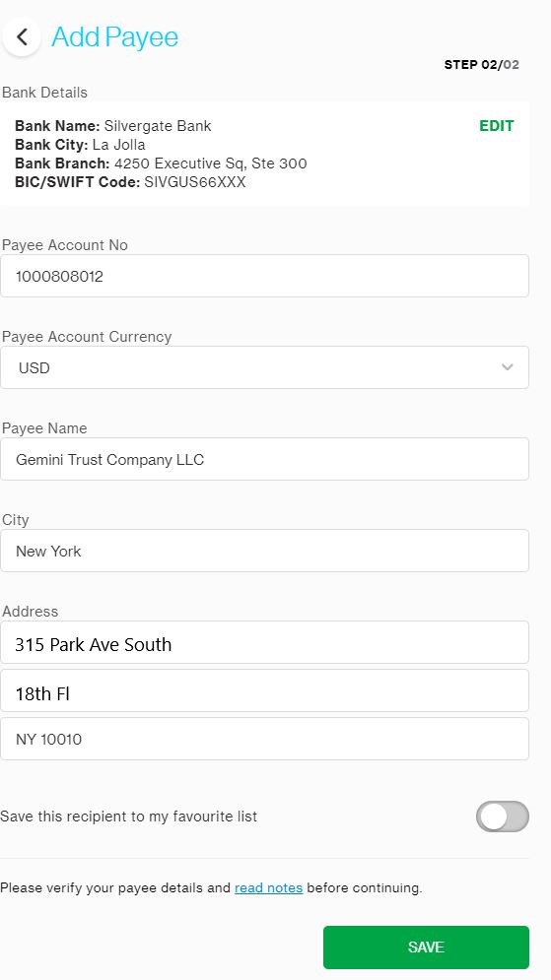This screenshot has width=551, height=980.
Task: Click the Bank City La Jolla line
Action: pyautogui.click(x=80, y=145)
